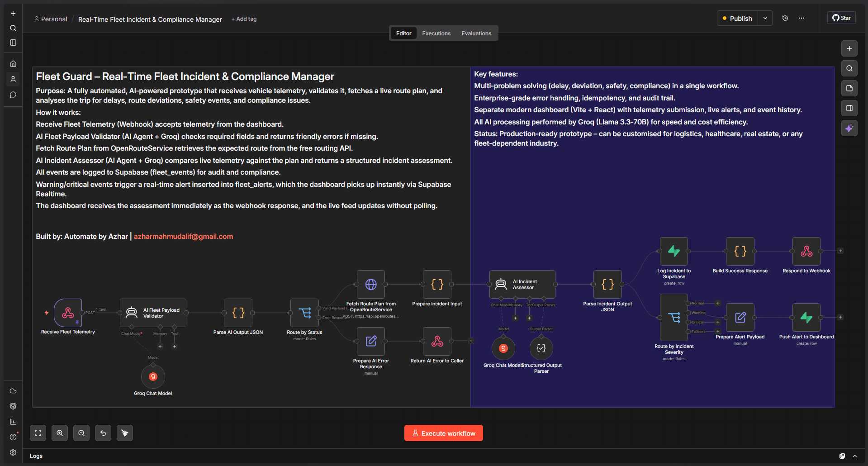The width and height of the screenshot is (868, 466).
Task: Click the workflow name title field
Action: click(150, 19)
